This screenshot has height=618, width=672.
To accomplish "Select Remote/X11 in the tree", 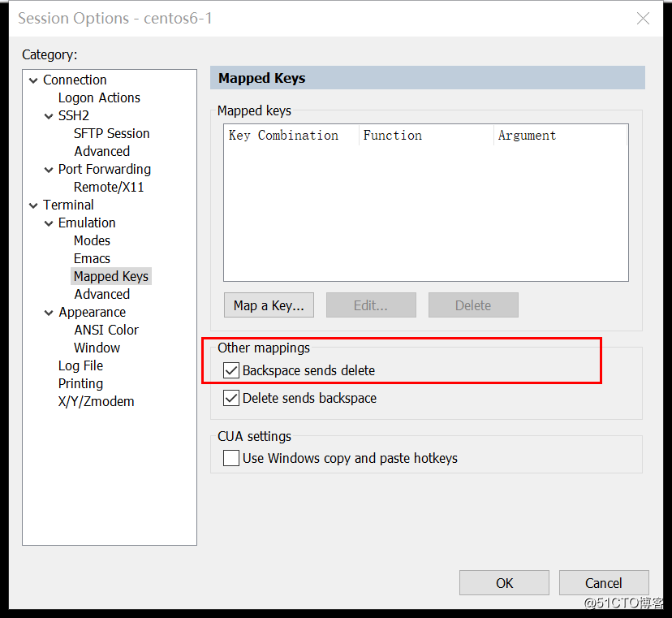I will (109, 187).
